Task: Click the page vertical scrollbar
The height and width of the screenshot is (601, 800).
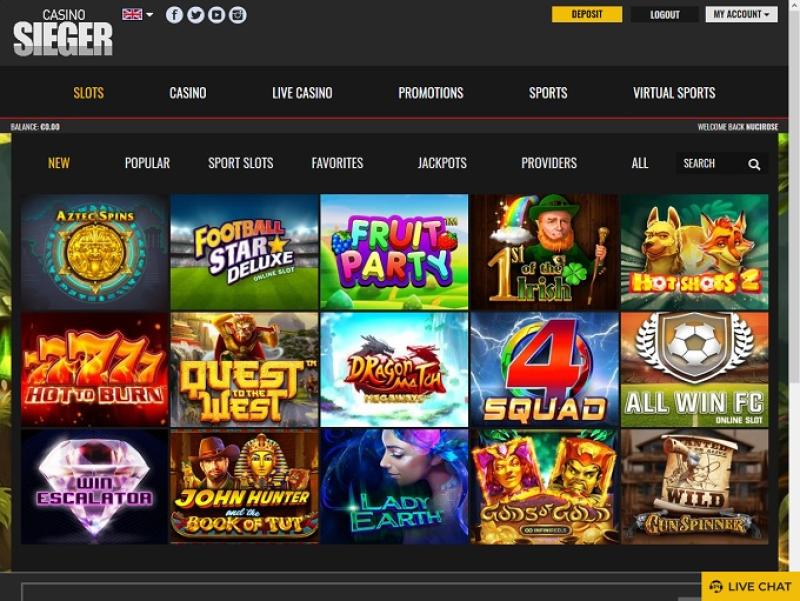Action: tap(794, 194)
